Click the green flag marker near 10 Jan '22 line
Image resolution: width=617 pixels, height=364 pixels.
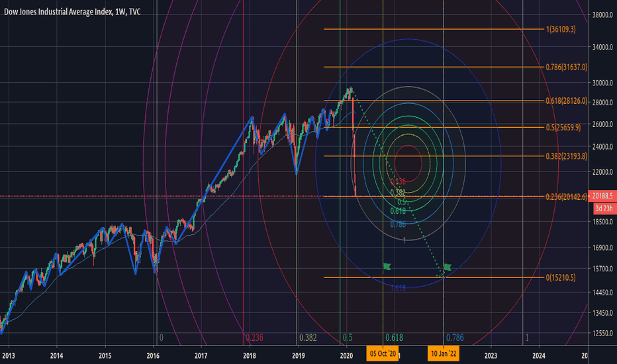[x=448, y=267]
